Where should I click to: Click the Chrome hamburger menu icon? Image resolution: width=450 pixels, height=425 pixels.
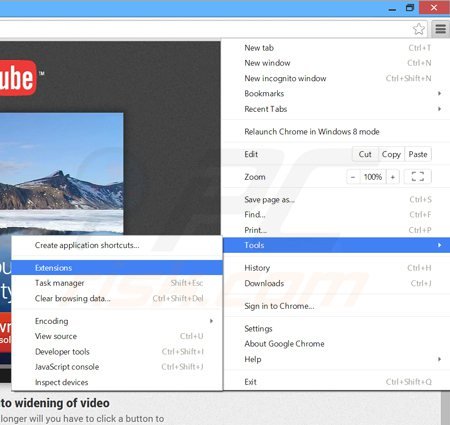[x=440, y=29]
